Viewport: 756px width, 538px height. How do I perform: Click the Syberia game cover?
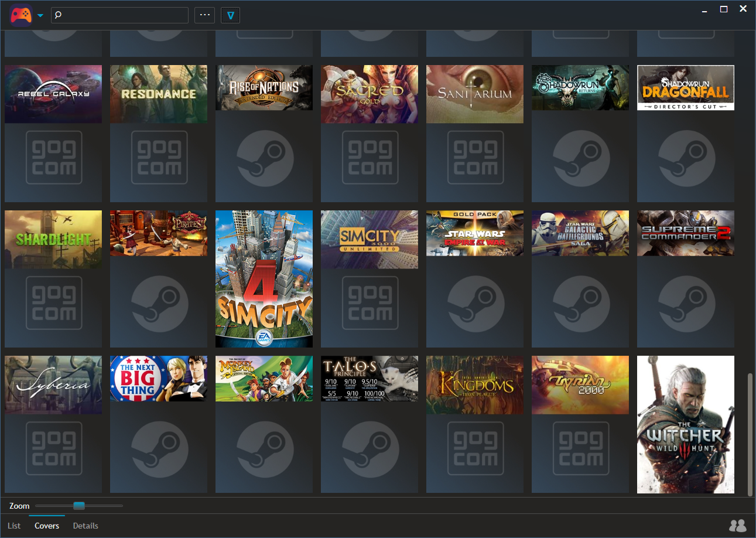pyautogui.click(x=53, y=384)
